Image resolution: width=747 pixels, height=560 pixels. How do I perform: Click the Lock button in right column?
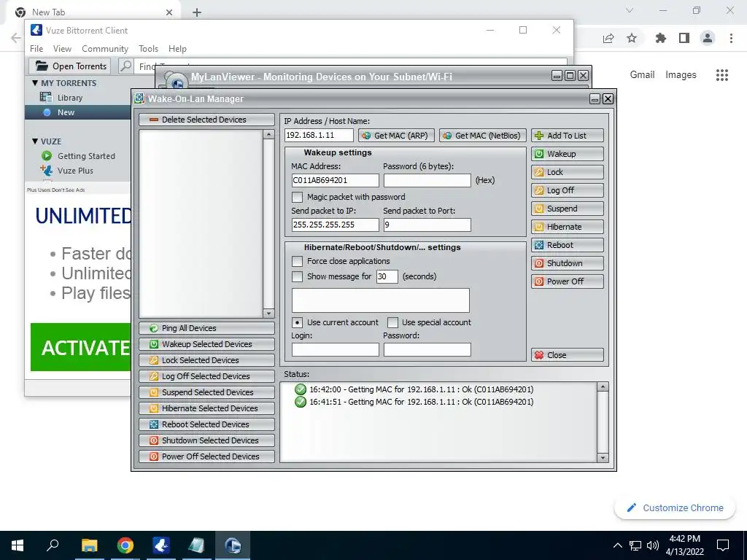(568, 172)
